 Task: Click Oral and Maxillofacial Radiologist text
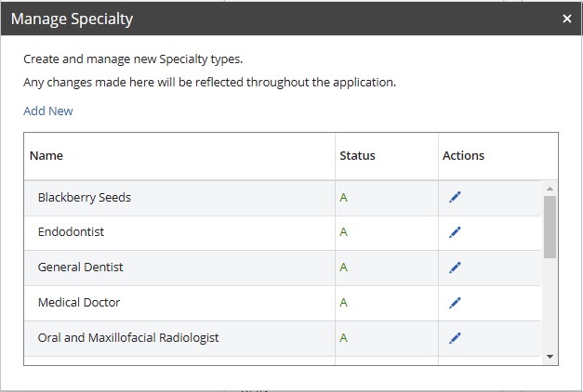128,338
